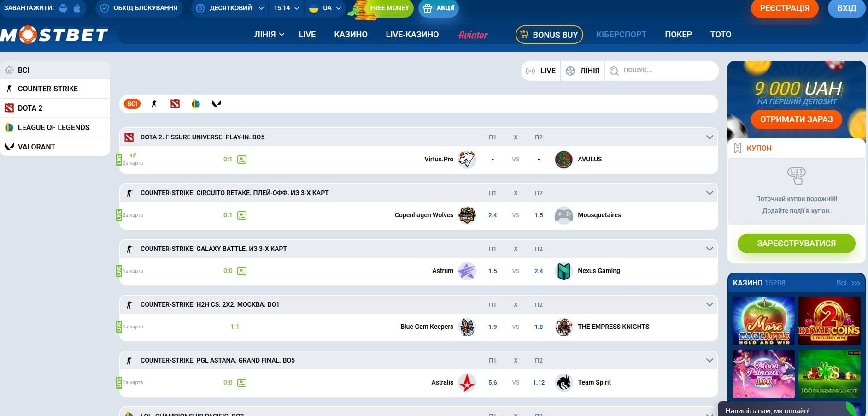This screenshot has height=416, width=868.
Task: Expand the Лінія menu
Action: point(269,35)
